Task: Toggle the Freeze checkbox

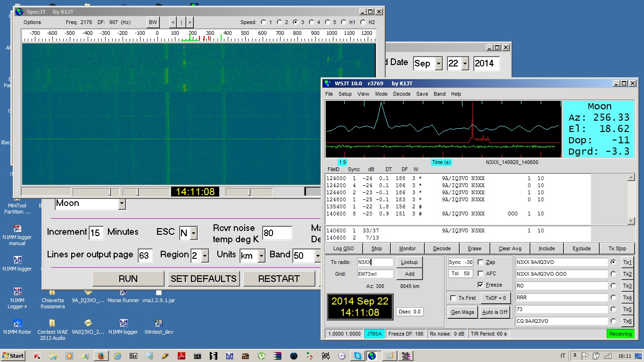Action: tap(481, 285)
